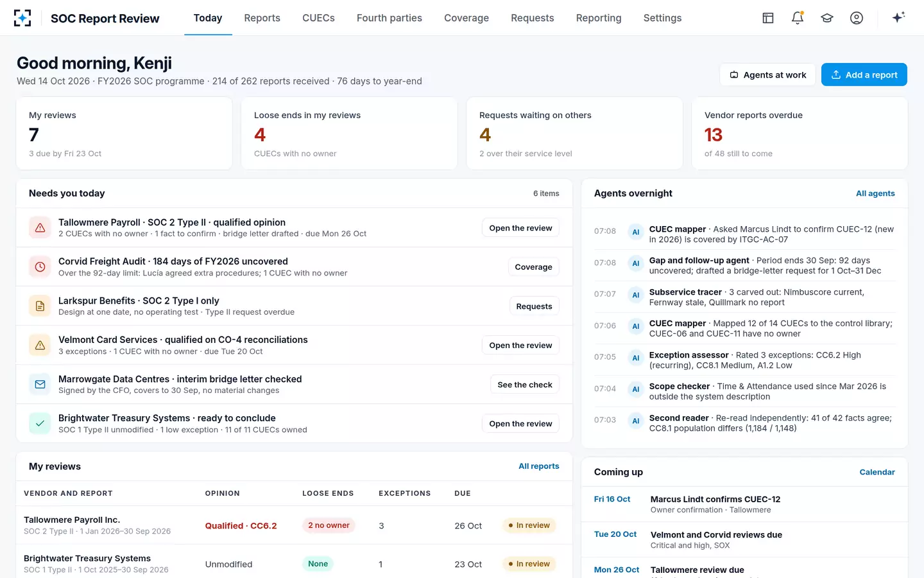Switch to the Reporting tab
This screenshot has height=578, width=924.
[x=599, y=18]
